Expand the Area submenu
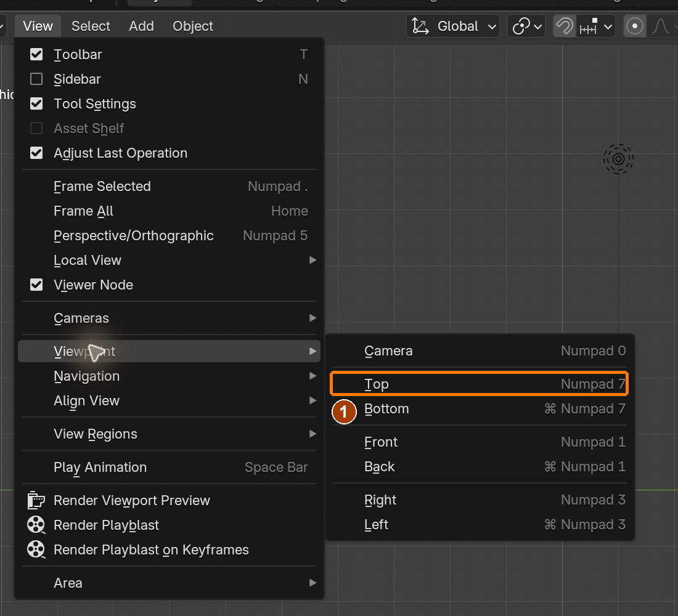This screenshot has height=616, width=678. (169, 583)
